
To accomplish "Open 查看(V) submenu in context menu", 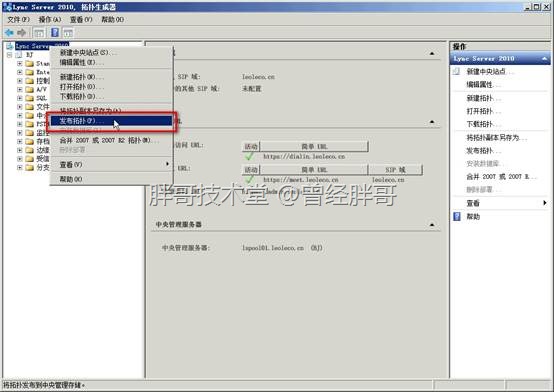I will [x=111, y=164].
